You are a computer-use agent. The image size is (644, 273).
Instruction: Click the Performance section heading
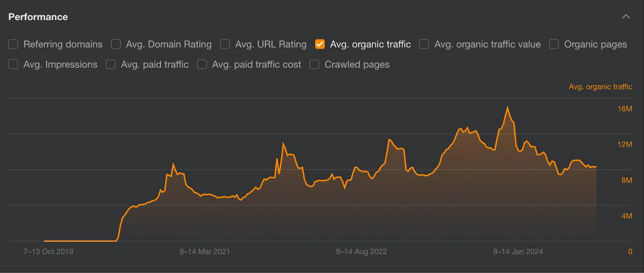(38, 17)
